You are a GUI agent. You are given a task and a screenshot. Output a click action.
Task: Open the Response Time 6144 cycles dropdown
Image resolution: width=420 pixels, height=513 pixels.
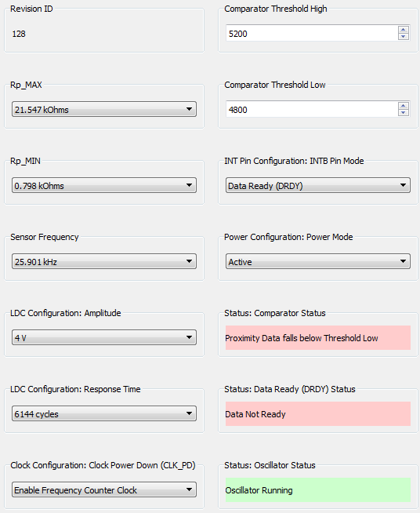click(104, 413)
